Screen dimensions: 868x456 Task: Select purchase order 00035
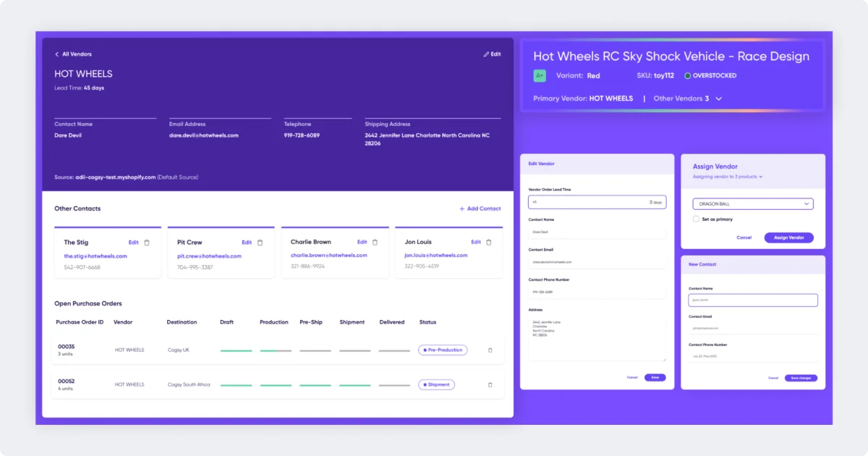pos(66,347)
